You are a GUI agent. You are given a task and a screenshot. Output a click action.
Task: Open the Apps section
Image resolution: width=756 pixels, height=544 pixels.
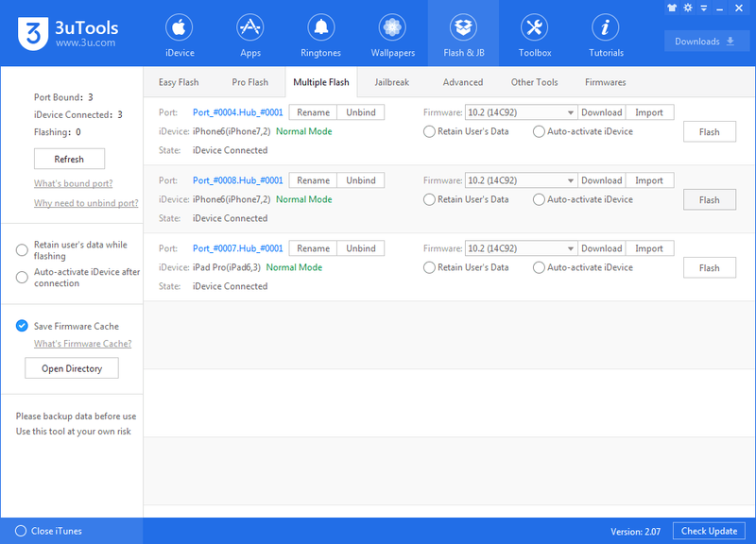(250, 36)
